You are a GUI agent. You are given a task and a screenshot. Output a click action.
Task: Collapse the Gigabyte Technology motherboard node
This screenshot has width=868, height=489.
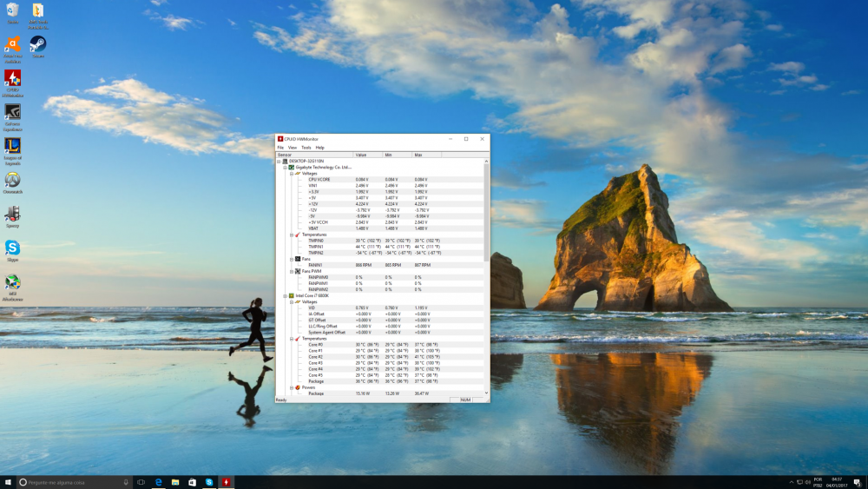pyautogui.click(x=286, y=167)
